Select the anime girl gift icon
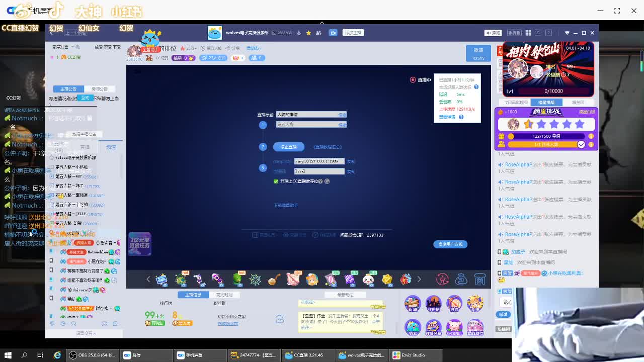This screenshot has height=362, width=644. tap(312, 280)
